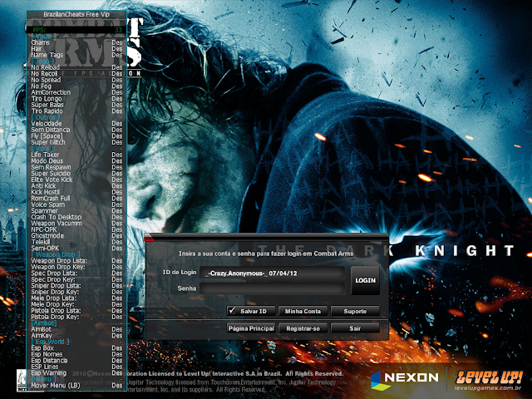
Task: Collapse the [Aimbot] section header
Action: pyautogui.click(x=44, y=323)
